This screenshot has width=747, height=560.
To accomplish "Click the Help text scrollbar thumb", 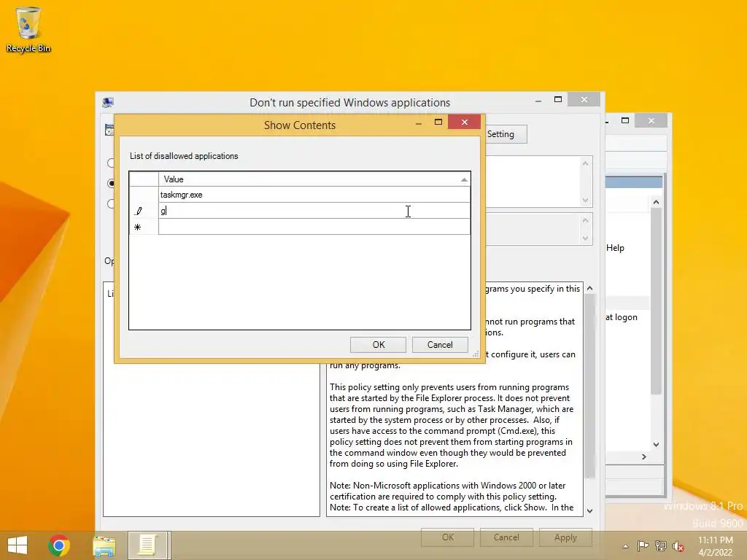I will 589,386.
